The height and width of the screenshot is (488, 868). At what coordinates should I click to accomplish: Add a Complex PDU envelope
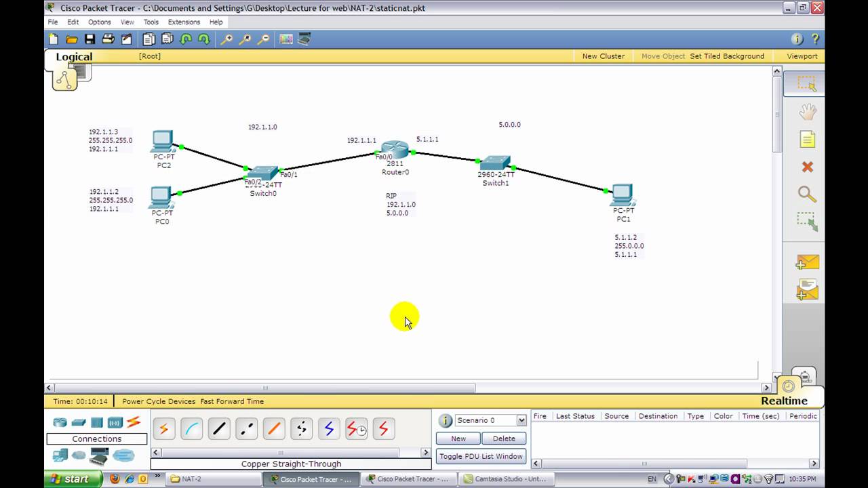coord(807,289)
